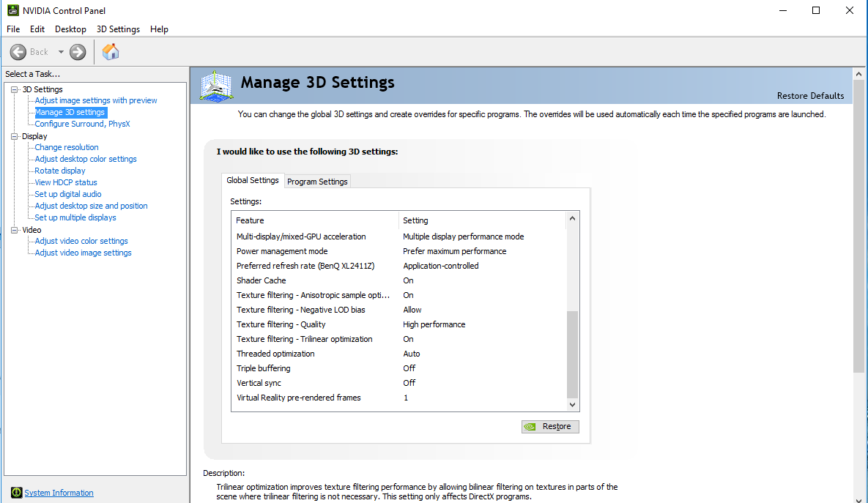This screenshot has height=503, width=868.
Task: Open Adjust video color settings
Action: click(81, 242)
